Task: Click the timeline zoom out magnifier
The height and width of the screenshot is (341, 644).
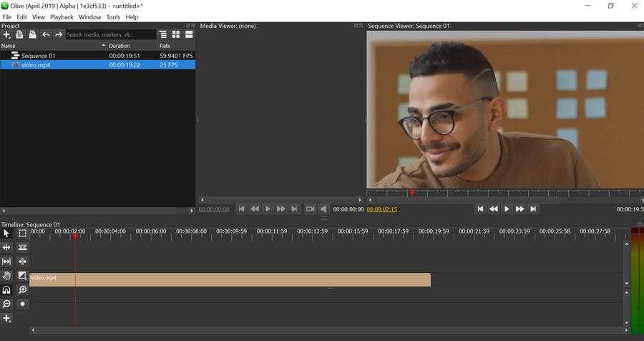Action: [x=6, y=304]
